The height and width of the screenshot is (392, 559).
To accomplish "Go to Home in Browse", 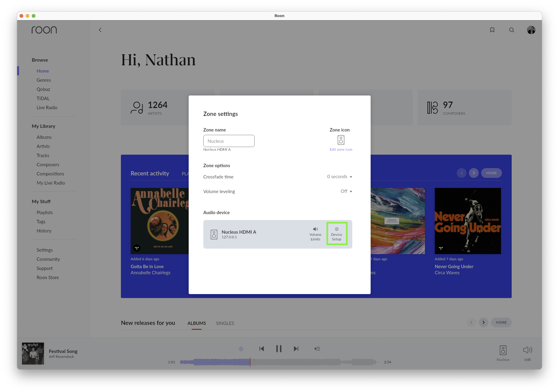I will [43, 71].
